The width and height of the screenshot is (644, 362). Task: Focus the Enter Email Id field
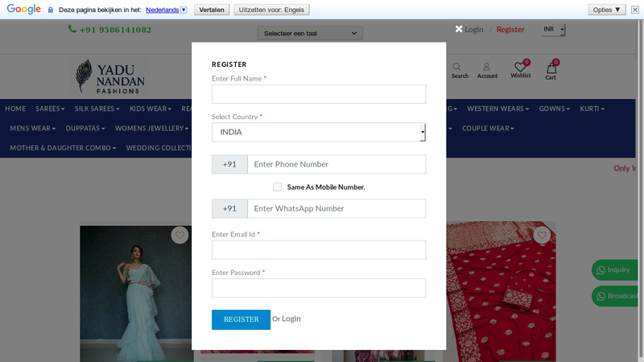pos(319,250)
